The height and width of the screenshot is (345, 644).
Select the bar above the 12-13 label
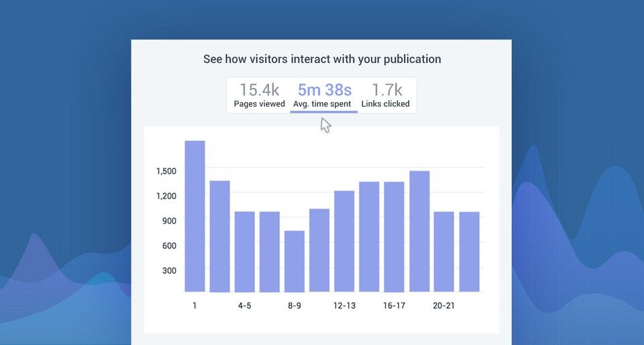[344, 241]
